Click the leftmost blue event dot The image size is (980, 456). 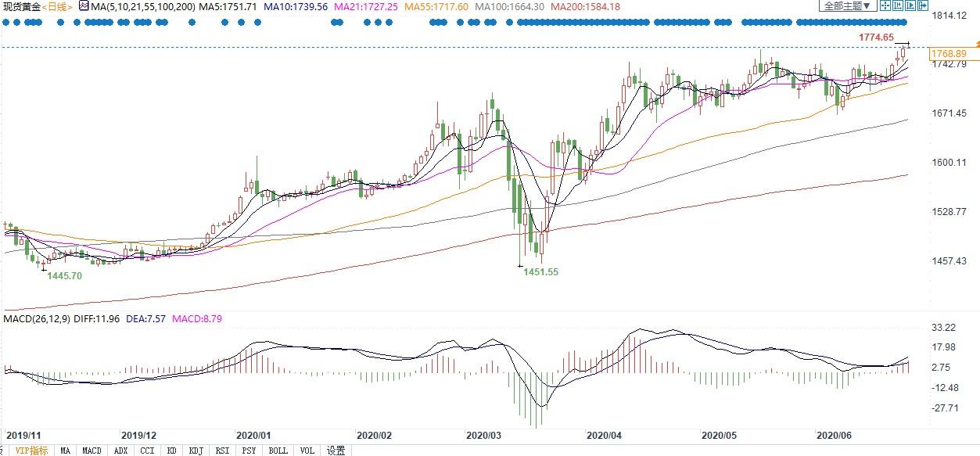point(5,23)
